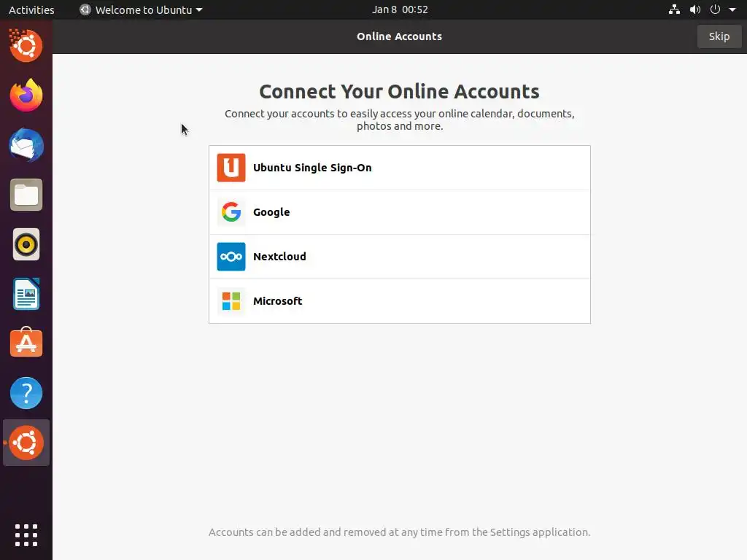
Task: Launch Thunderbird Mail from the dock
Action: 26,145
